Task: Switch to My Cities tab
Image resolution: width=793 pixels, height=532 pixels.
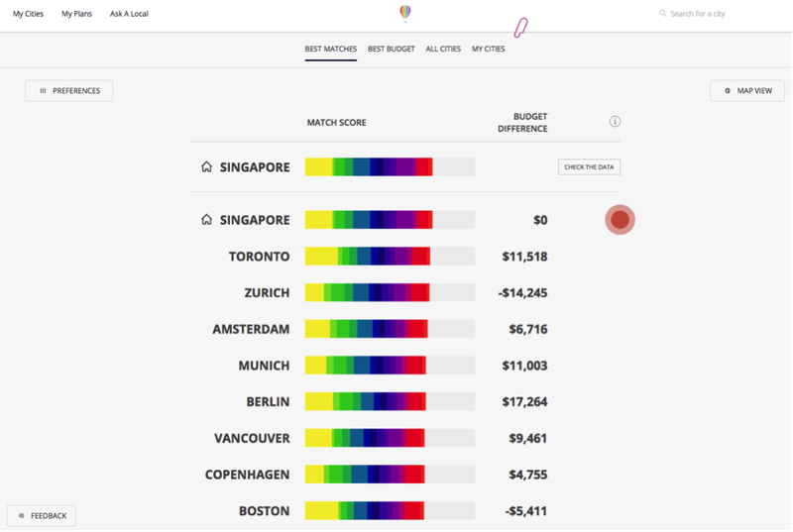Action: 489,49
